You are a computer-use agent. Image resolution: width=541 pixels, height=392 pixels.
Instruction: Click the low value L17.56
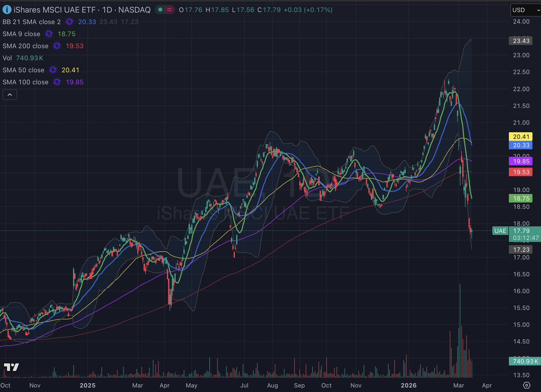(243, 9)
